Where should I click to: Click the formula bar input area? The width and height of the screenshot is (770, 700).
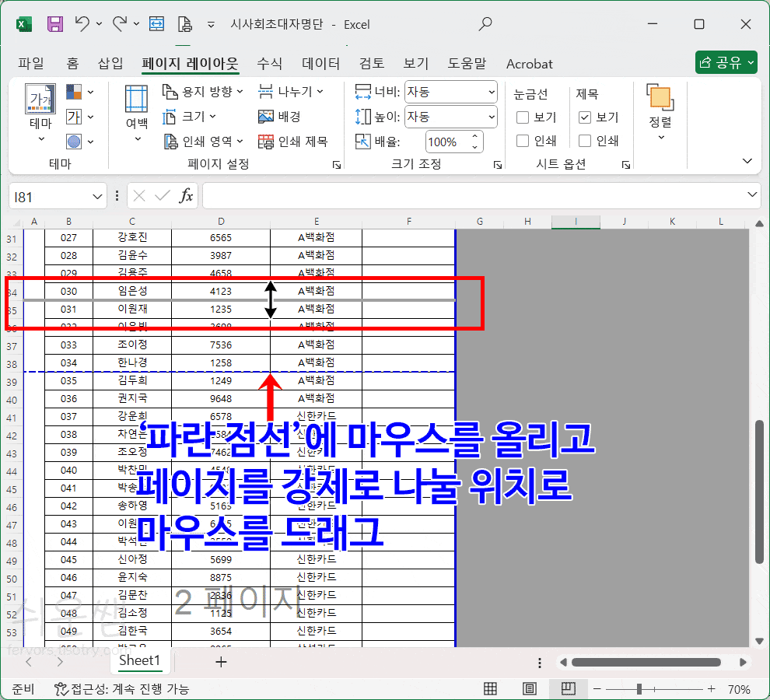(474, 196)
